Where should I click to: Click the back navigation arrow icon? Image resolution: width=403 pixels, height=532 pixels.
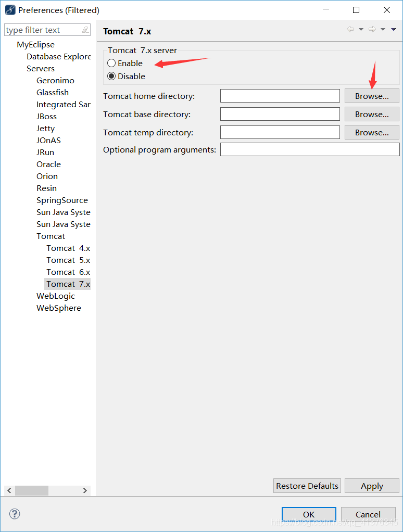pos(350,30)
